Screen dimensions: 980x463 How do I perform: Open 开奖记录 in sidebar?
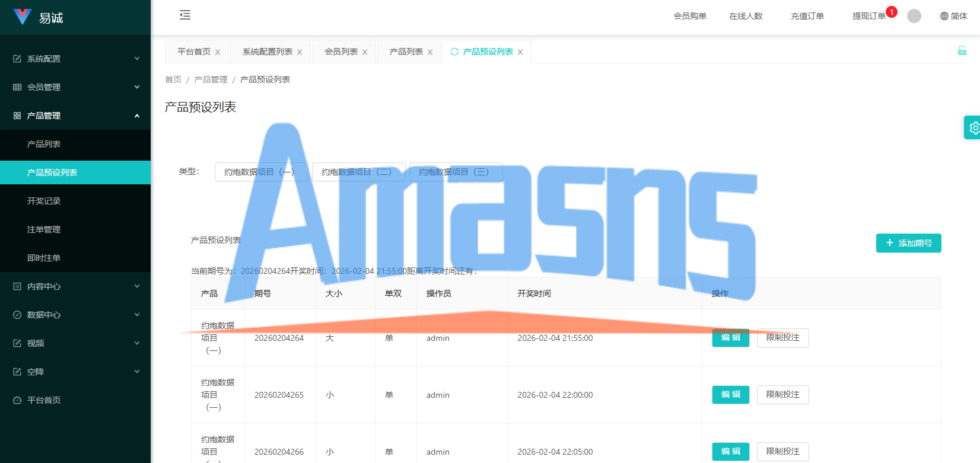click(75, 201)
